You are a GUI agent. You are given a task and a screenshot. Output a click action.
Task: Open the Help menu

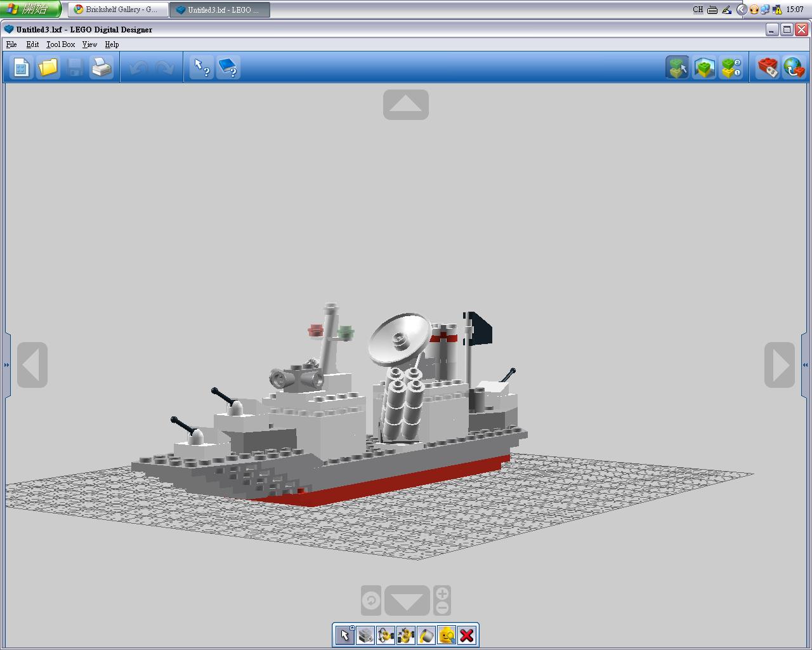point(112,44)
